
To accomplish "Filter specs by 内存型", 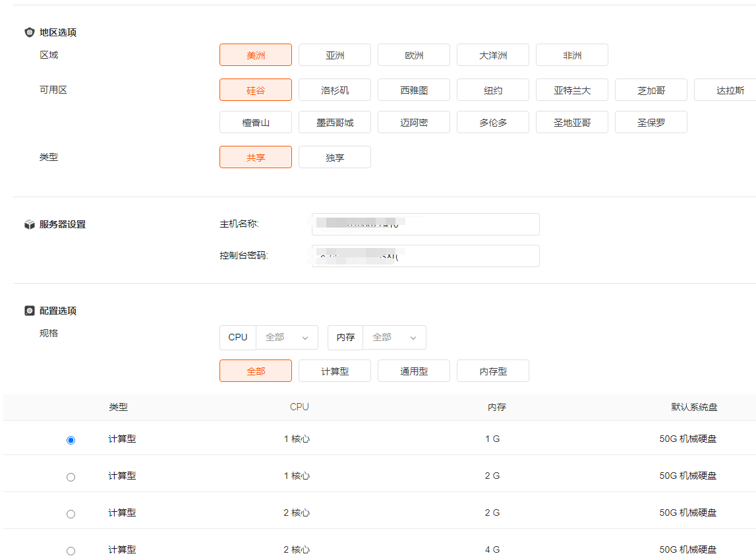I will point(493,371).
